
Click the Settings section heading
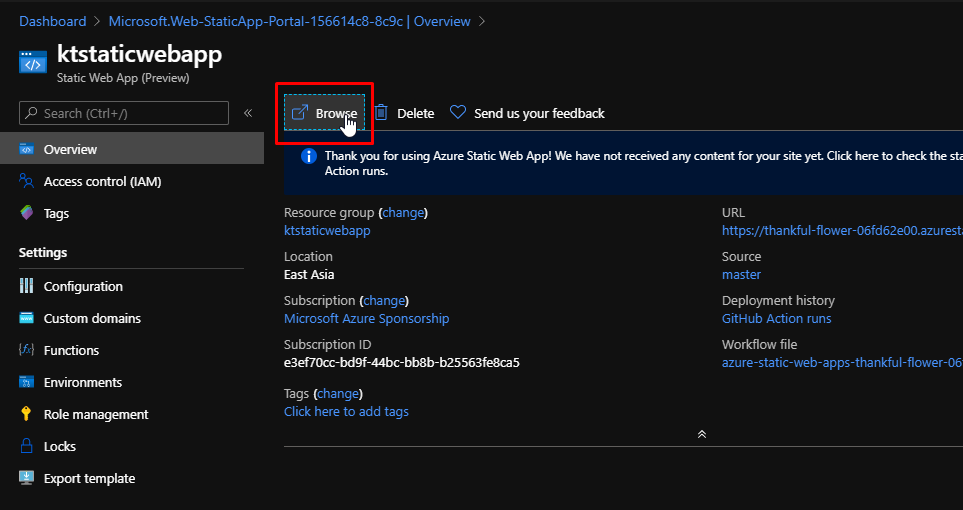click(x=43, y=253)
